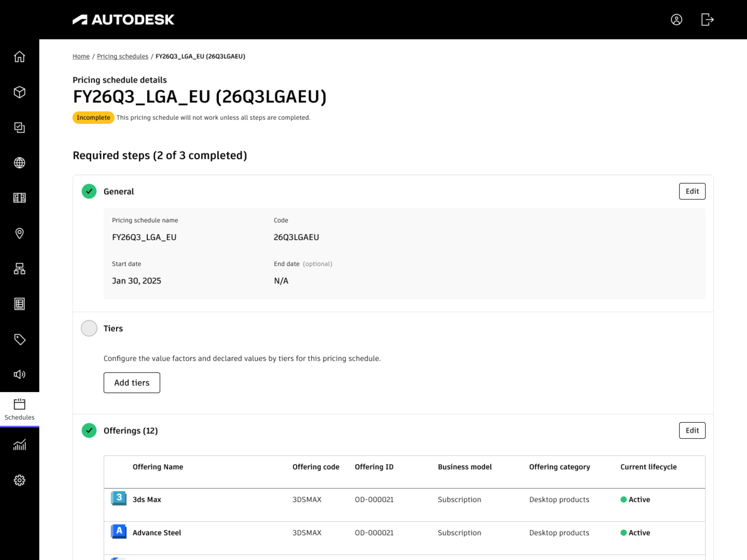The height and width of the screenshot is (560, 747).
Task: Click the completed check next to Offerings
Action: pos(89,431)
